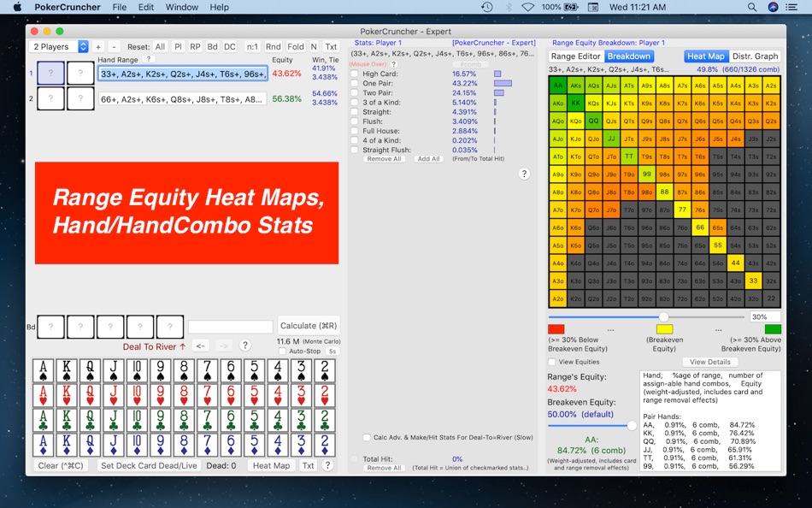Choose the Queen of clubs from deck
This screenshot has width=812, height=508.
point(90,421)
